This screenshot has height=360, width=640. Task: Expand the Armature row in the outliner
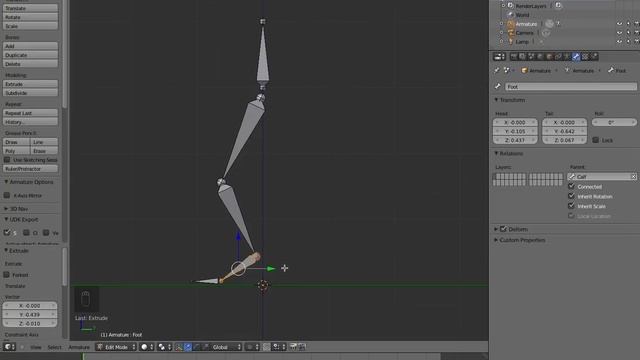pyautogui.click(x=502, y=24)
